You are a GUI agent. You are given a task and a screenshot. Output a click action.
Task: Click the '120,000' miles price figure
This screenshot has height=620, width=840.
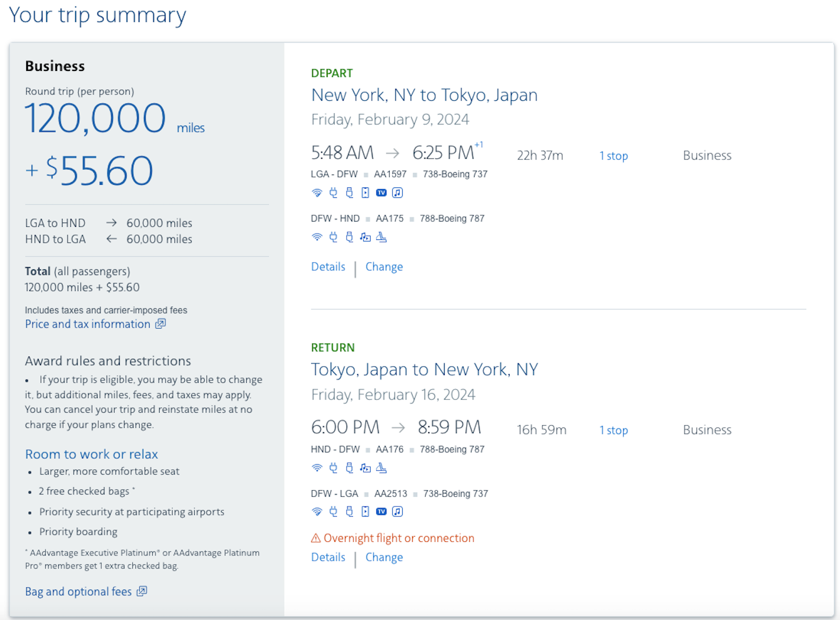point(96,118)
